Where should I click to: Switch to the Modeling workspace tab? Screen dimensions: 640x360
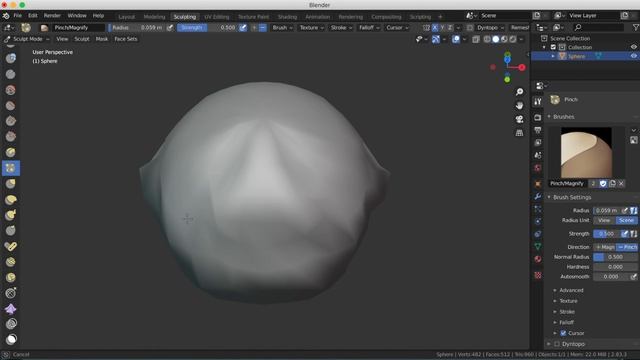154,17
